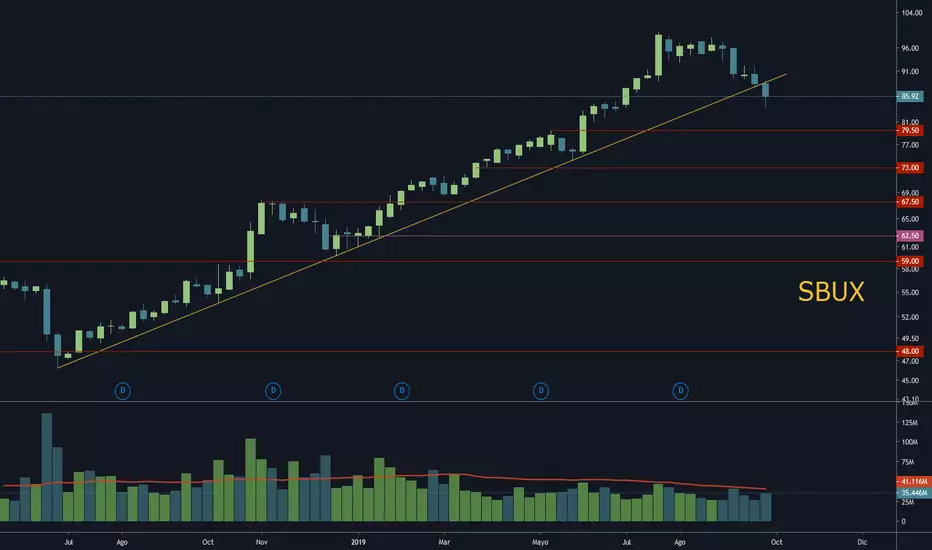This screenshot has height=550, width=932.
Task: Select the 85.92 current price label
Action: (x=909, y=96)
